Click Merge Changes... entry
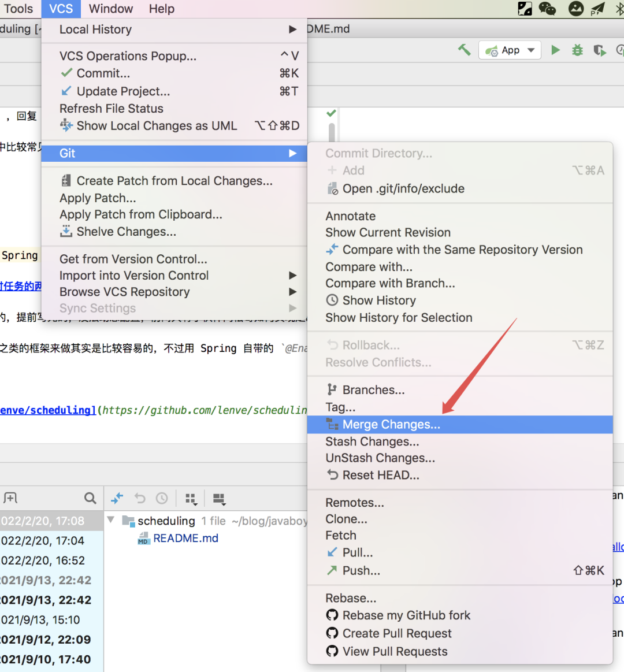624x672 pixels. pos(460,424)
